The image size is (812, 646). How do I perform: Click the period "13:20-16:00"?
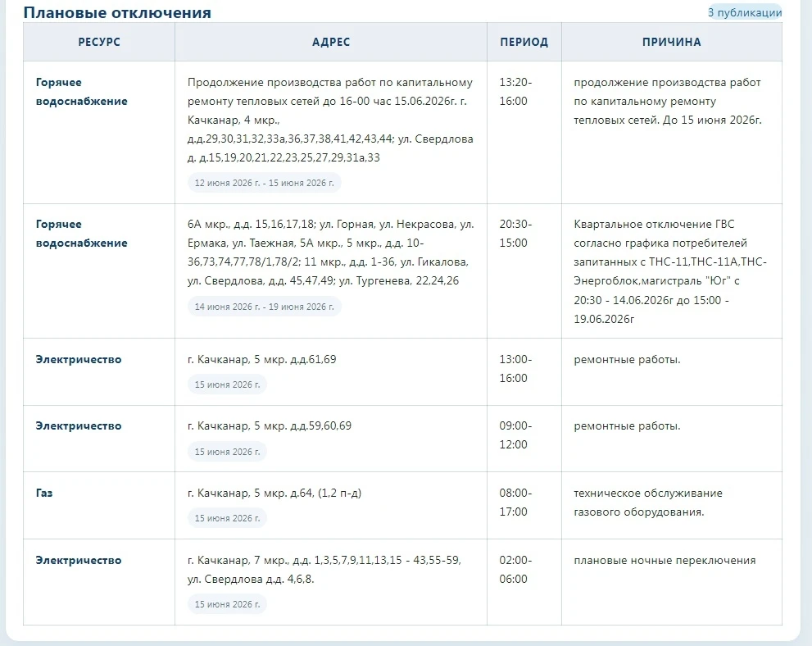click(515, 92)
